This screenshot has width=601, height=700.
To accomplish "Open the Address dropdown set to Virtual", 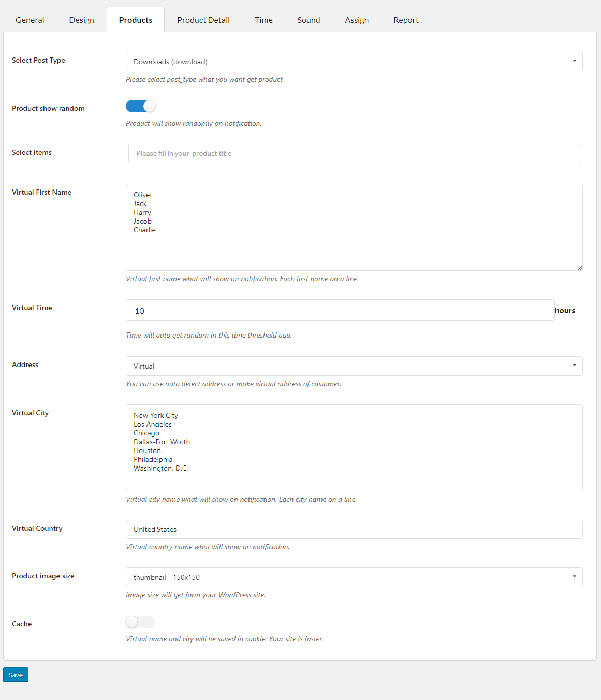I will [354, 366].
